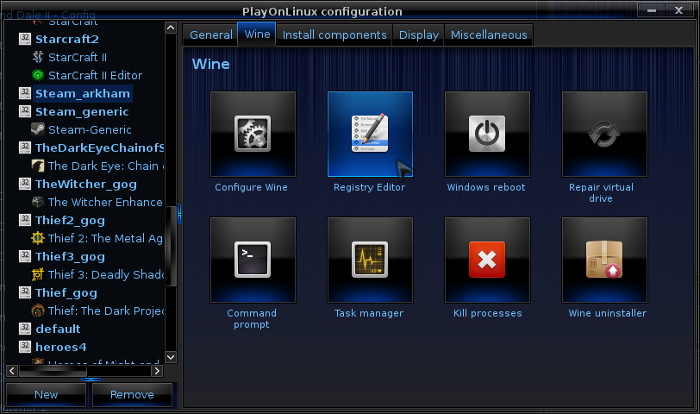Viewport: 700px width, 414px height.
Task: Select the Thief3_gog virtual drive
Action: coord(70,256)
